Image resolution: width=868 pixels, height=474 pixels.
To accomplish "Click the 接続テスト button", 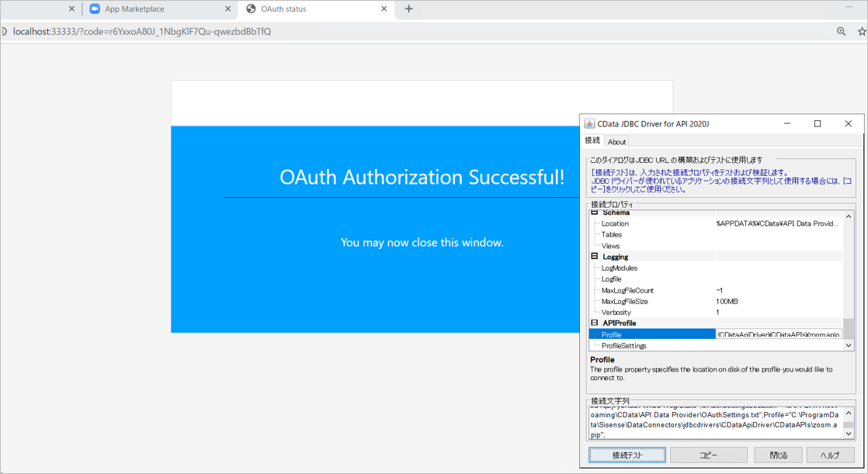I will (627, 455).
